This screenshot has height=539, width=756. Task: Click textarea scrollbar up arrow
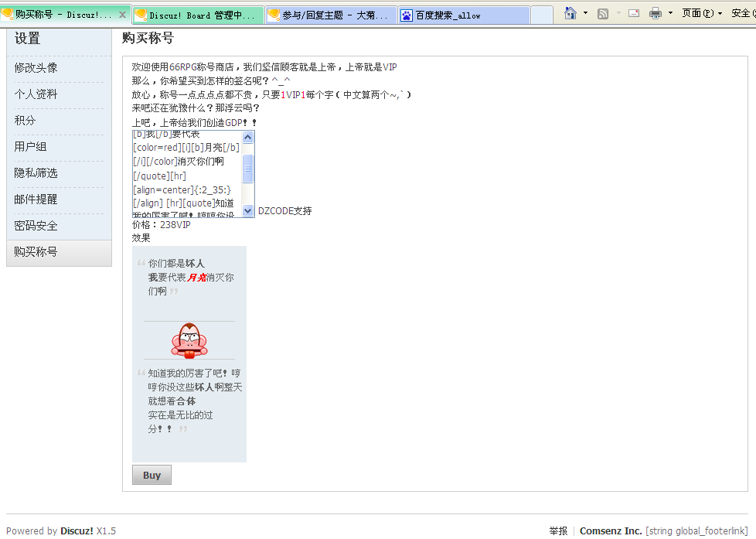(248, 137)
